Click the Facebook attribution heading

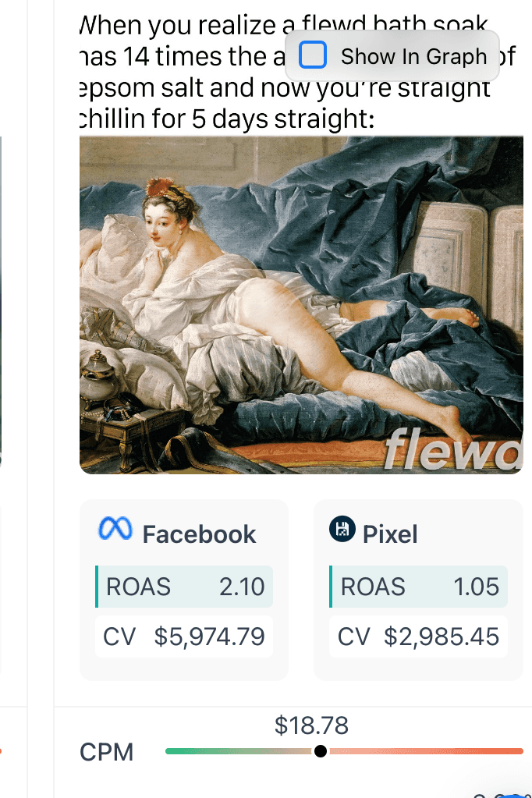pos(199,534)
